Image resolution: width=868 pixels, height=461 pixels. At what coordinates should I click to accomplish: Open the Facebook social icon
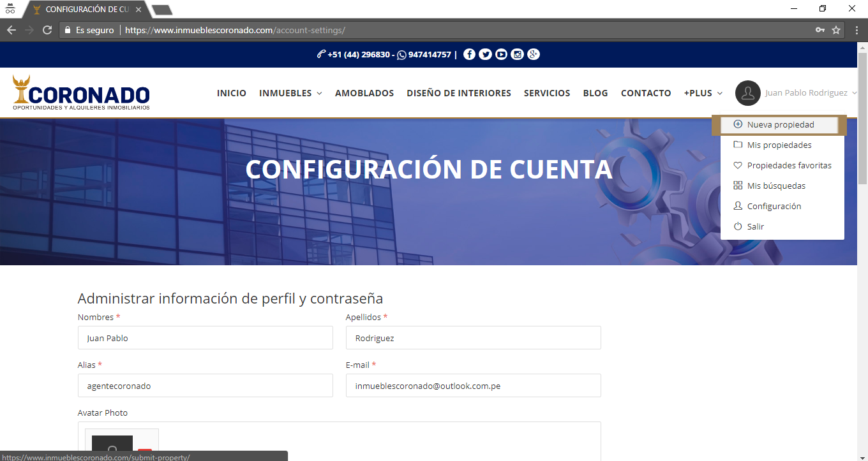point(469,55)
